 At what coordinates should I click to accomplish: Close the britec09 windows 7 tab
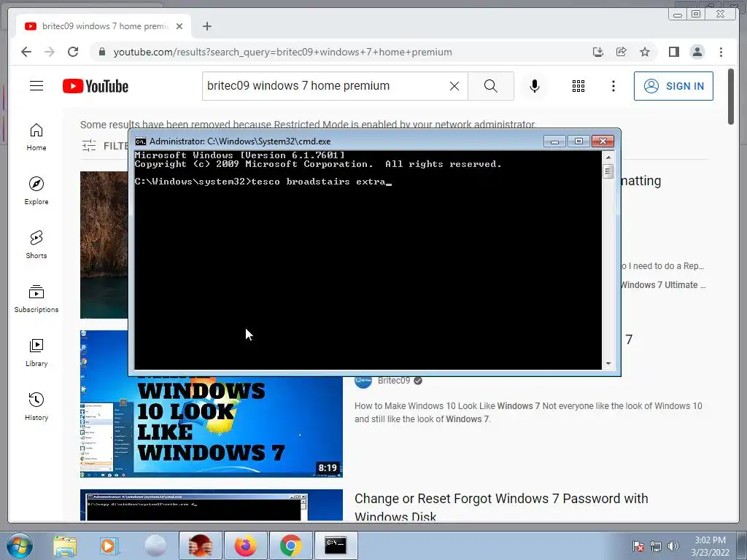pyautogui.click(x=179, y=26)
